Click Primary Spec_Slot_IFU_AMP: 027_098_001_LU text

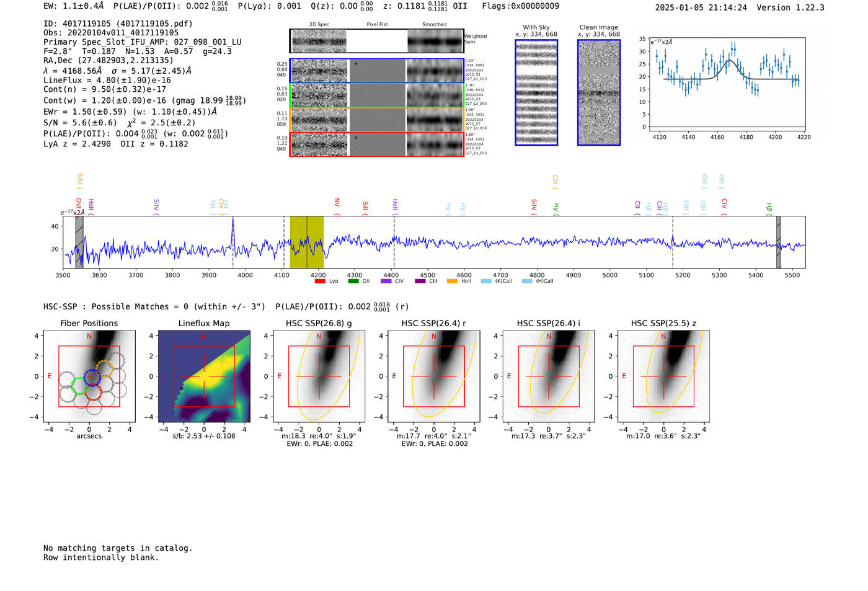[143, 42]
